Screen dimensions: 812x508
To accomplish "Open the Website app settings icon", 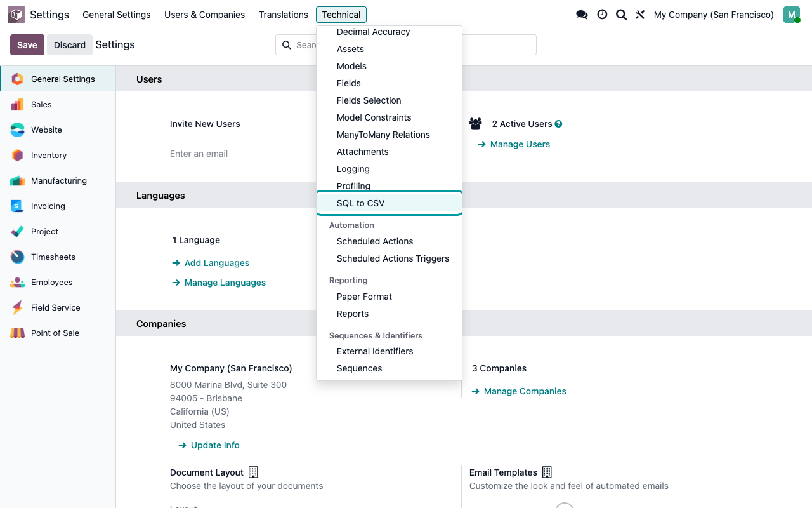I will click(x=18, y=130).
